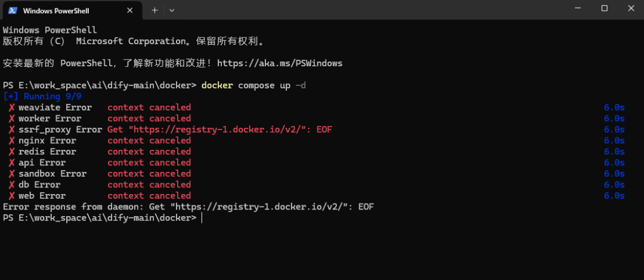Viewport: 644px width, 280px height.
Task: Click the docker compose up -d command
Action: pos(253,85)
